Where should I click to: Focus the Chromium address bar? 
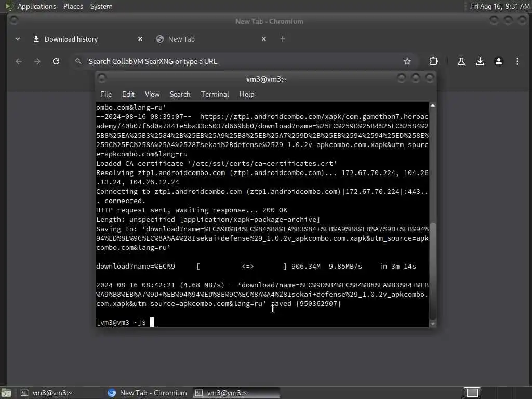244,61
